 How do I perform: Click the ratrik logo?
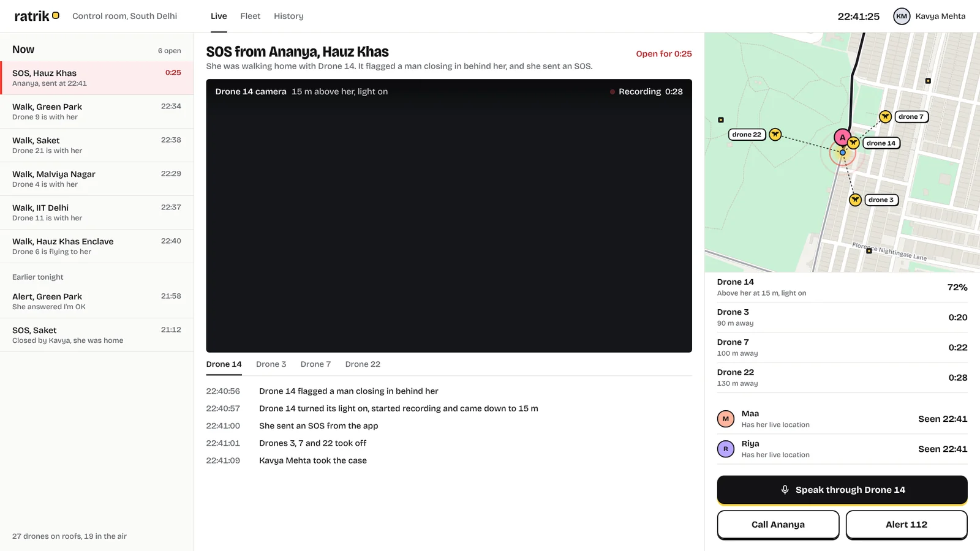[37, 16]
